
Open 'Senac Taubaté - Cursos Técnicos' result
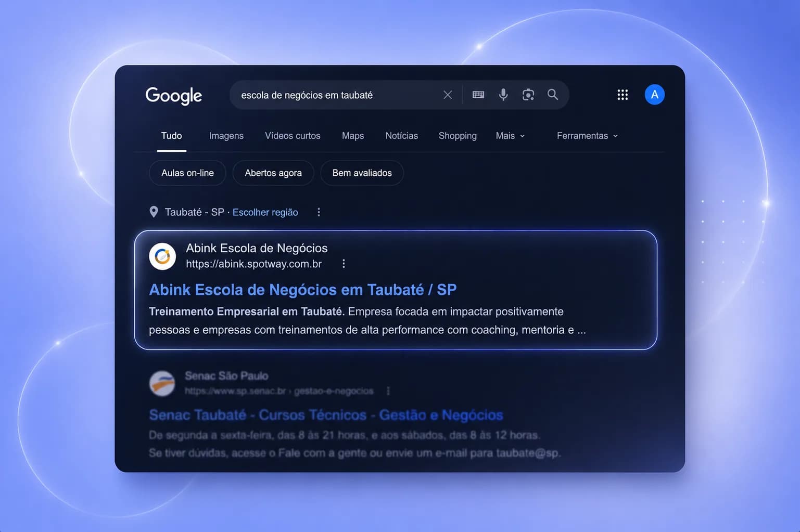[326, 415]
